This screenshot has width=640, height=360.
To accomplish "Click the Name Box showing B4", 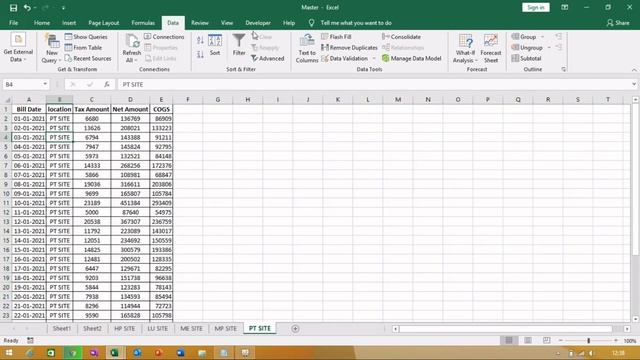I will (x=22, y=84).
